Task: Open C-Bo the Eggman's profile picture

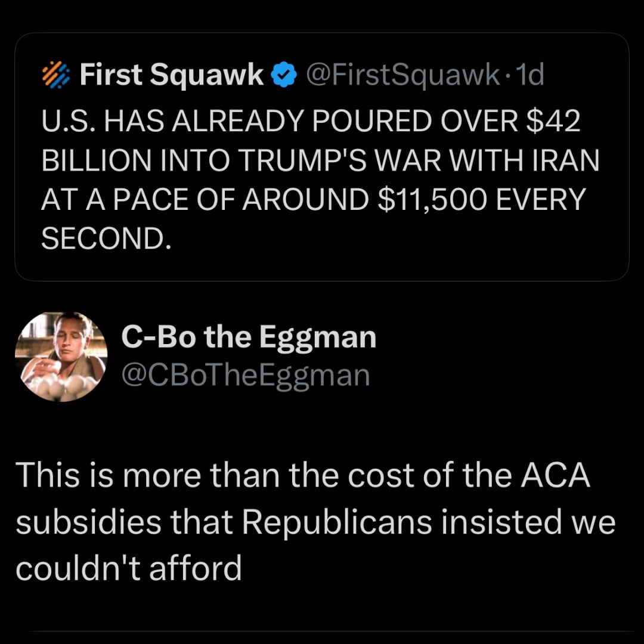Action: [61, 357]
